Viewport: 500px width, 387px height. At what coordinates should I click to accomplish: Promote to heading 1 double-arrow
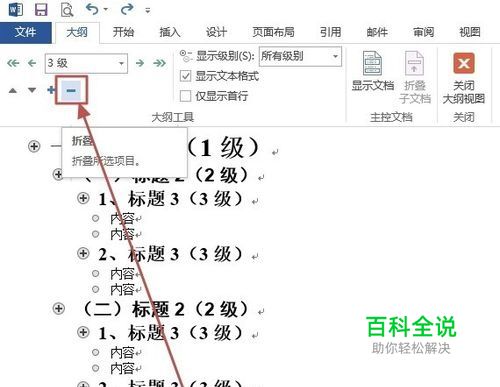click(13, 63)
